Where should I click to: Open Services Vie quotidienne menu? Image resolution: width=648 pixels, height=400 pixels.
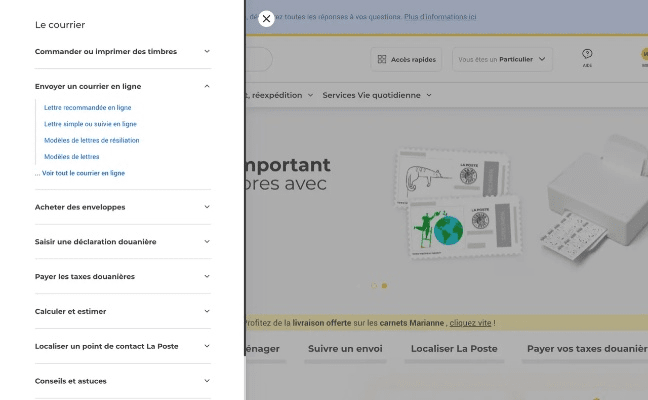(376, 95)
